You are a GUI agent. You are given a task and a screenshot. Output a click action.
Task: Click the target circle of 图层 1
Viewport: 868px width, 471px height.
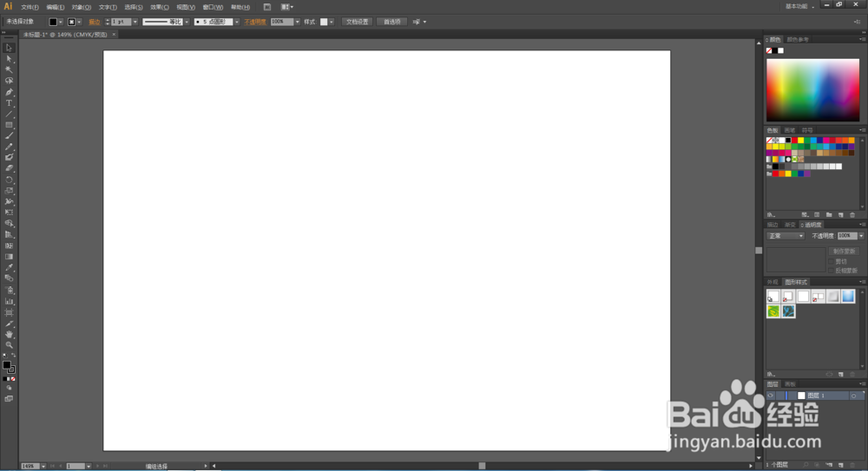853,396
